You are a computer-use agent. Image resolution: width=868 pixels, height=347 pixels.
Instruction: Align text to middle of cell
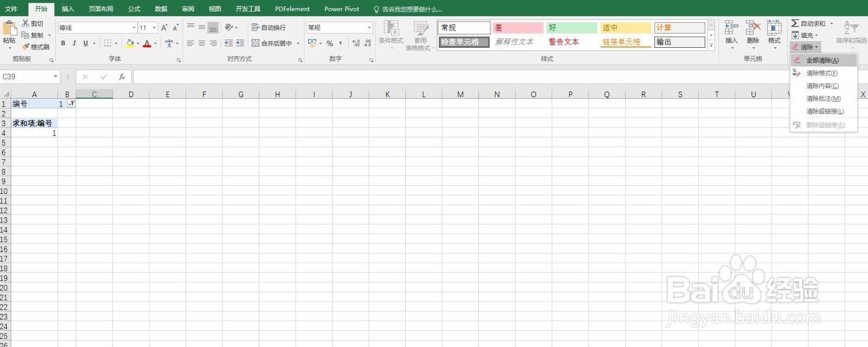coord(202,27)
